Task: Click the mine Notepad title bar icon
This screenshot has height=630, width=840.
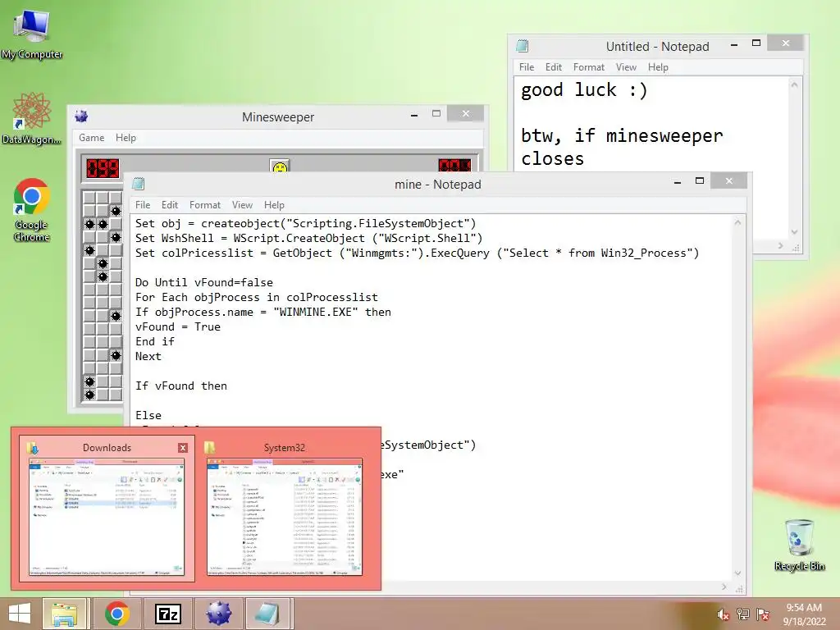Action: click(138, 184)
